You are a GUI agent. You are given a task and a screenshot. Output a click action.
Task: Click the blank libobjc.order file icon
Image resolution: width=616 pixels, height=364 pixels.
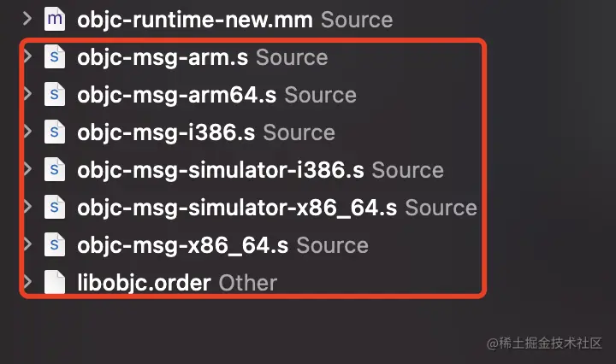[x=55, y=282]
